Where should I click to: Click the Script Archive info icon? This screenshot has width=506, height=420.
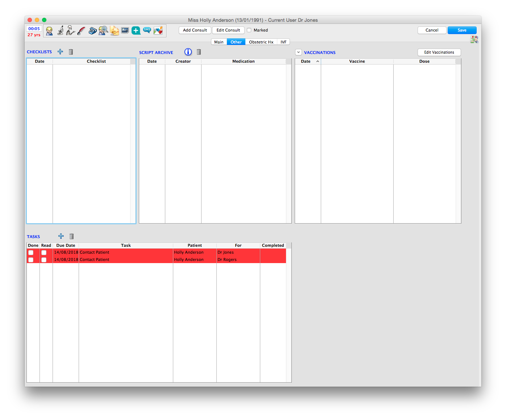(x=188, y=52)
